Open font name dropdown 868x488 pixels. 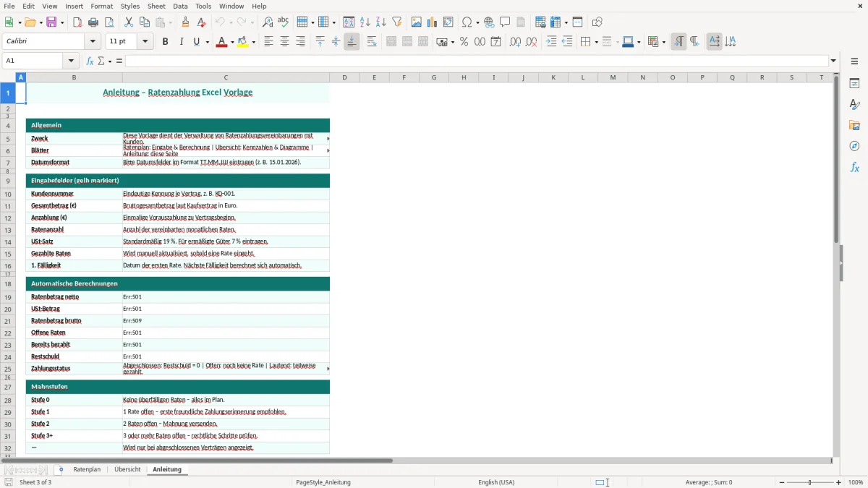(92, 42)
